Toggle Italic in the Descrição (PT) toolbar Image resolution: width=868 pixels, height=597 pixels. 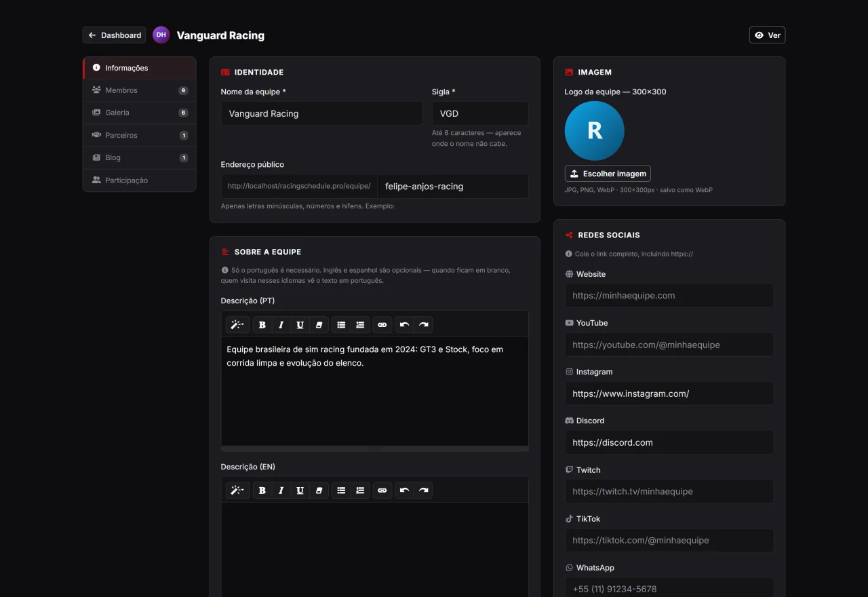coord(281,325)
